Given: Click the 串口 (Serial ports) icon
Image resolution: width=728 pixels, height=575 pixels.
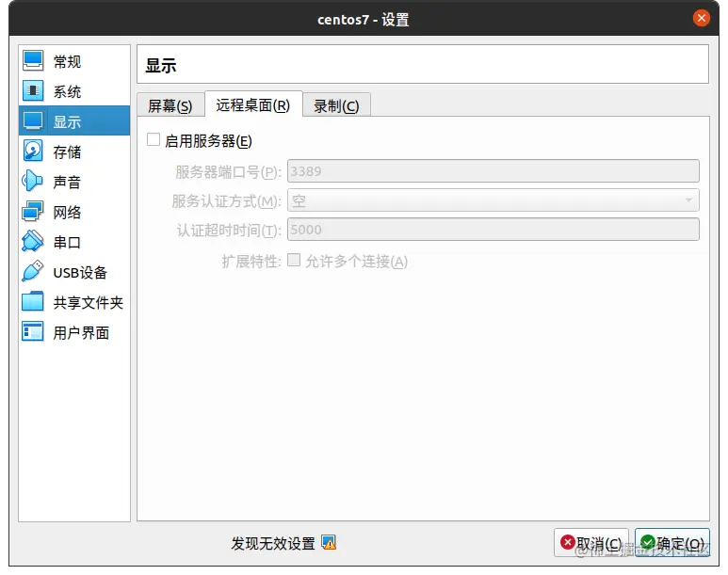Looking at the screenshot, I should click(33, 242).
